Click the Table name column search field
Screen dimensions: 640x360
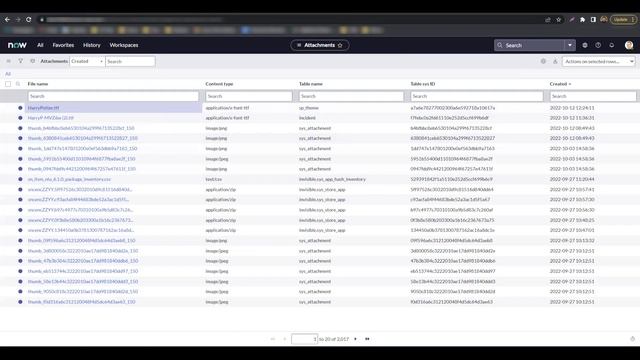pyautogui.click(x=351, y=96)
